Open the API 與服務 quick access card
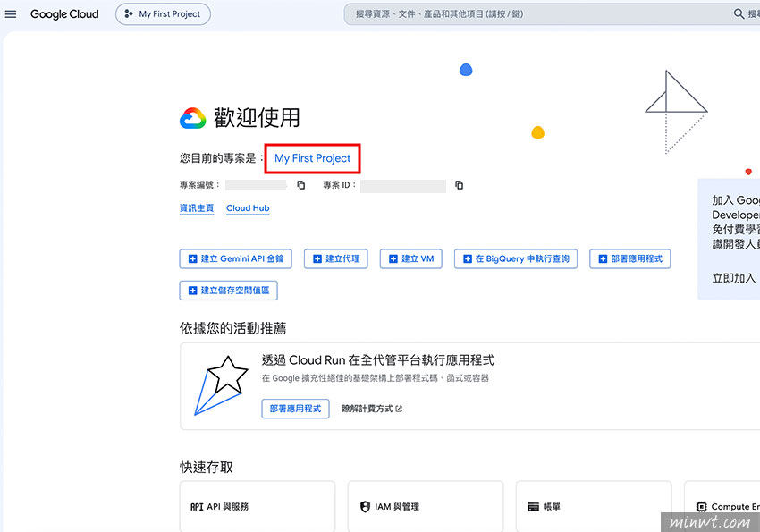760x532 pixels. click(258, 506)
